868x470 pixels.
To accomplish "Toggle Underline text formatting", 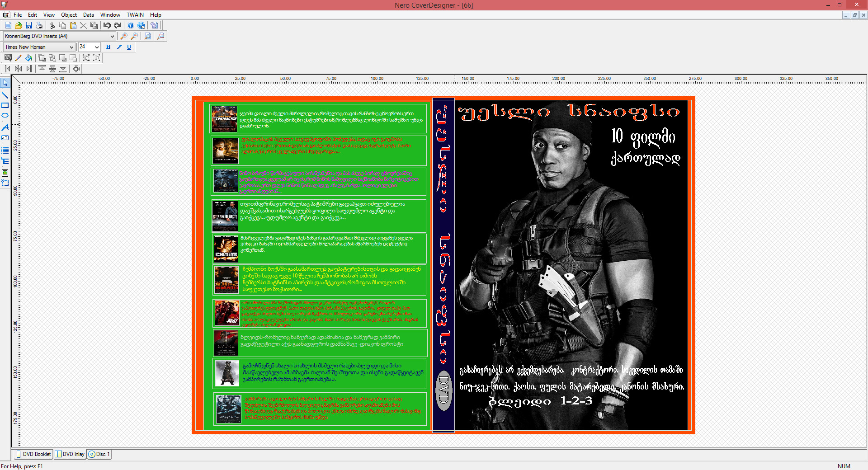I will 129,47.
